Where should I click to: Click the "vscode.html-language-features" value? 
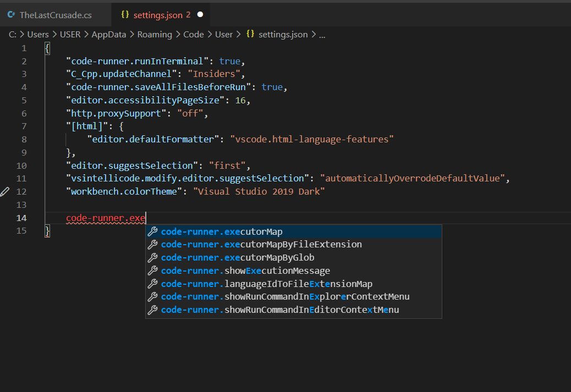click(312, 139)
